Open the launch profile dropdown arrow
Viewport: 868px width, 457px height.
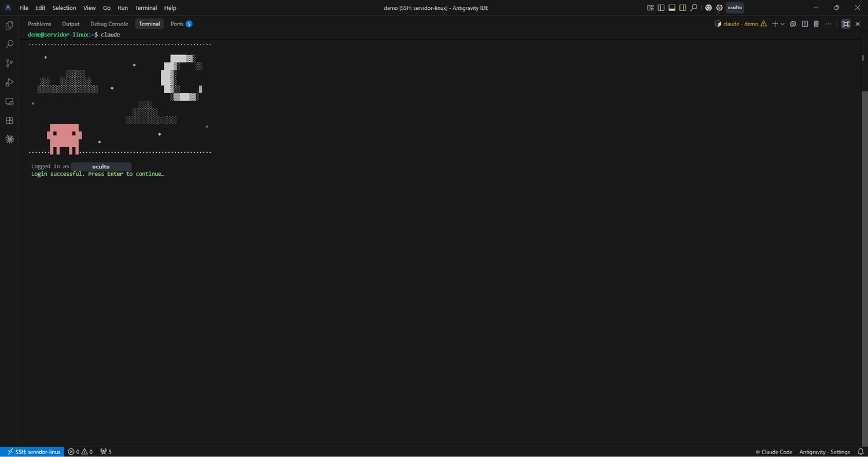(782, 24)
